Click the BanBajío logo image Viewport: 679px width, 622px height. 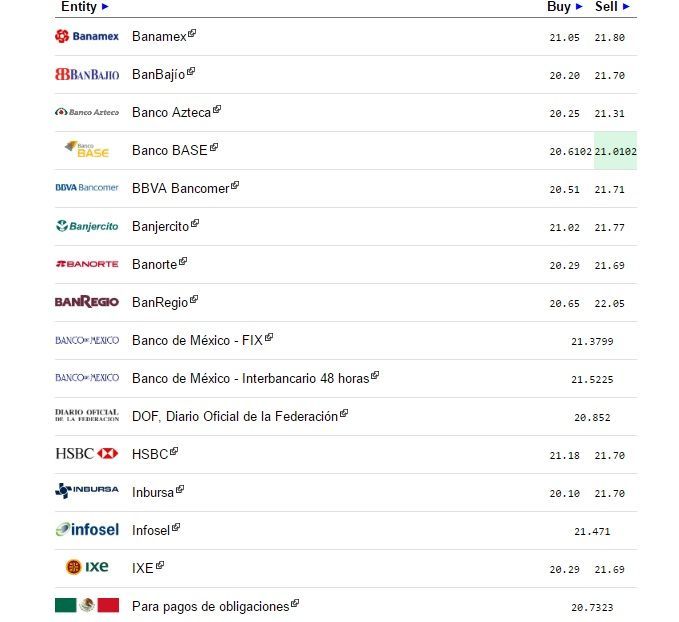click(87, 74)
